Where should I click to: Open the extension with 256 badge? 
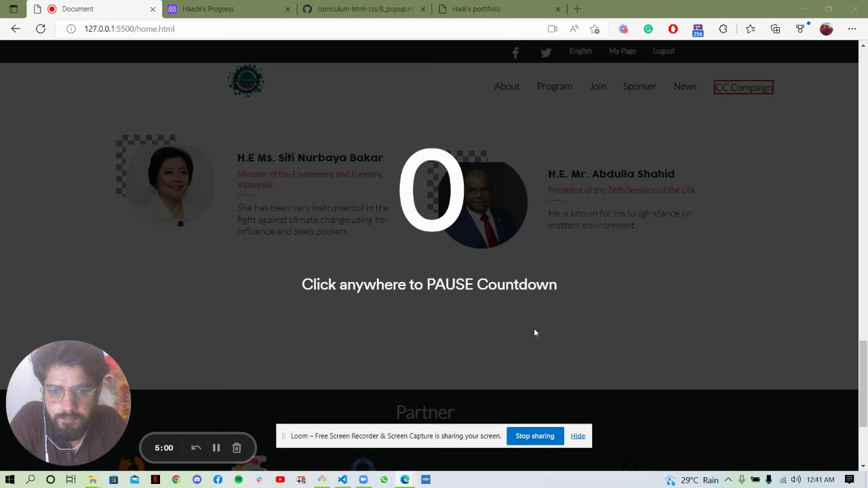click(x=698, y=29)
